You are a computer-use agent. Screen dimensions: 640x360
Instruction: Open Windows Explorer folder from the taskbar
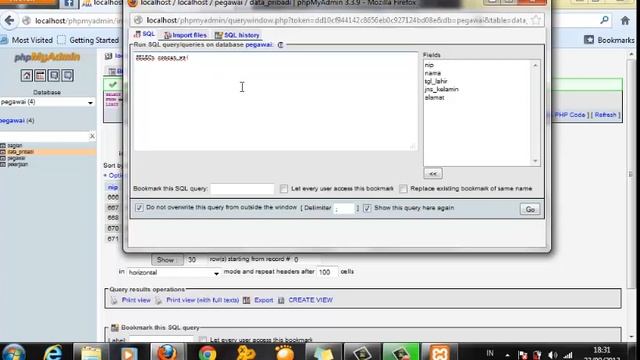91,353
